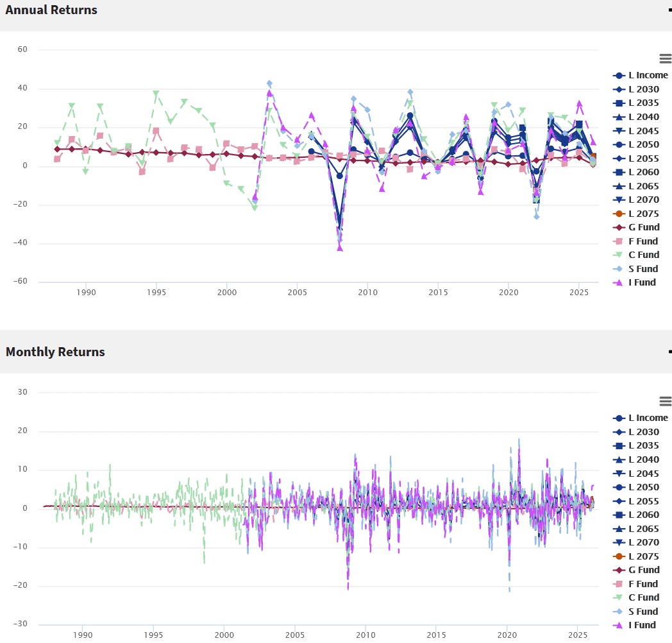Click L 2040 label in Monthly Returns legend
This screenshot has height=643, width=672.
point(643,460)
